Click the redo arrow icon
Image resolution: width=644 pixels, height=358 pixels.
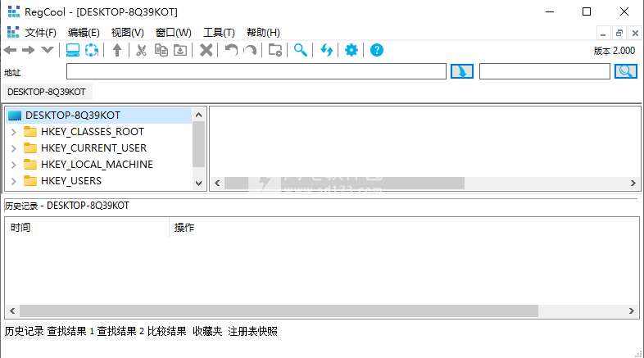coord(250,50)
